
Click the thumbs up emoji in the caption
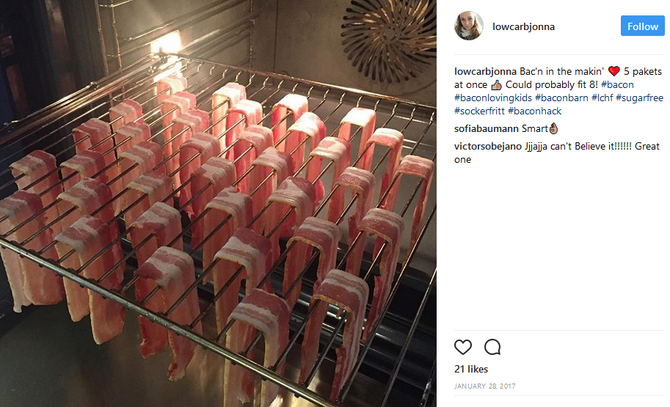[x=496, y=85]
